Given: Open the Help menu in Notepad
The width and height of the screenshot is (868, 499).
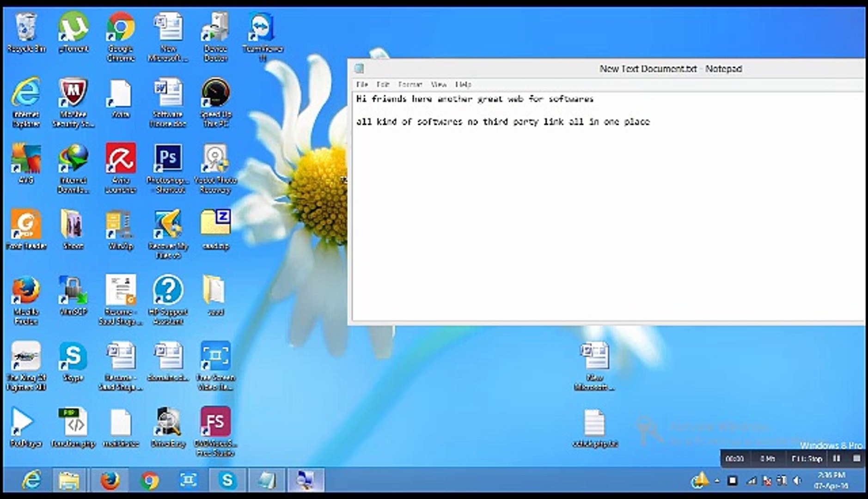Looking at the screenshot, I should (x=463, y=84).
